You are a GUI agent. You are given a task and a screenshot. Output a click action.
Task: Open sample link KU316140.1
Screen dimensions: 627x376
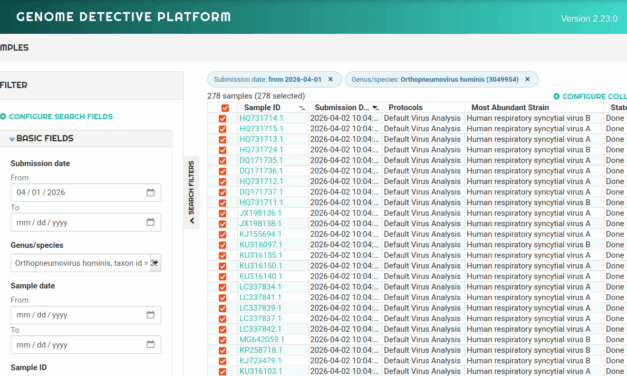(261, 276)
